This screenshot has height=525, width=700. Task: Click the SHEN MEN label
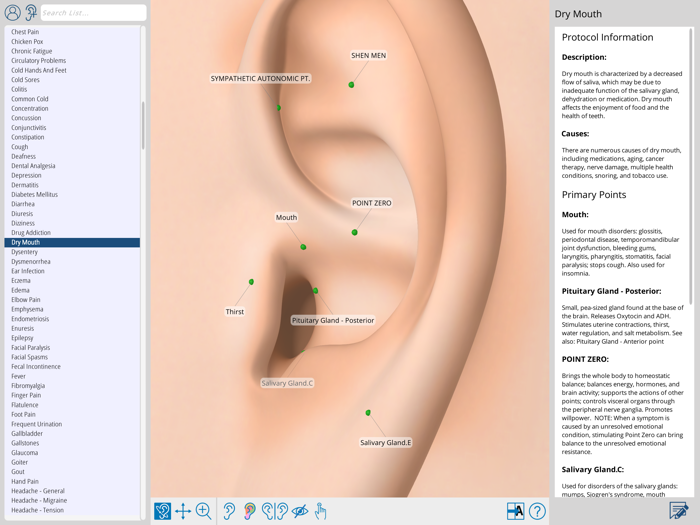368,55
